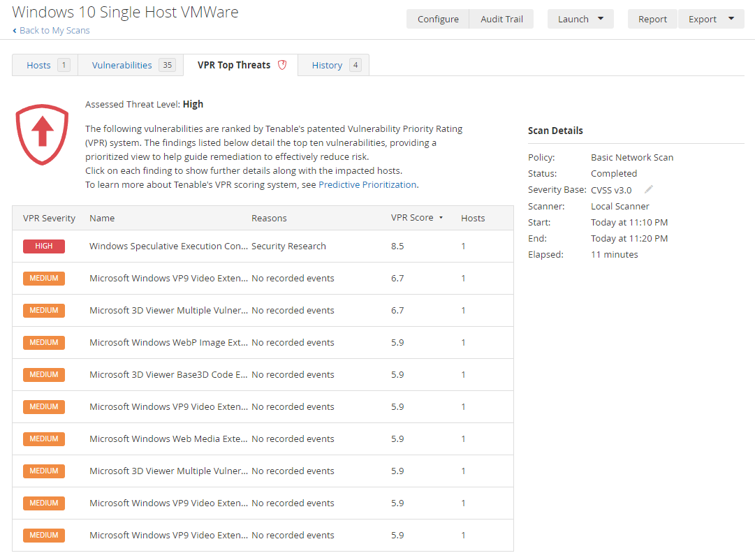Viewport: 755px width, 560px height.
Task: Click the Today at 11:20 PM end time
Action: pos(629,238)
